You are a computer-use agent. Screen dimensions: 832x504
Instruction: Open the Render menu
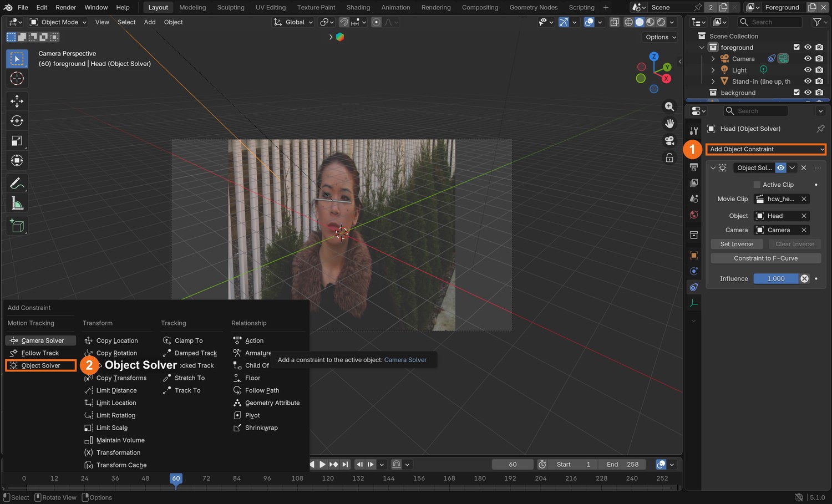click(x=66, y=7)
